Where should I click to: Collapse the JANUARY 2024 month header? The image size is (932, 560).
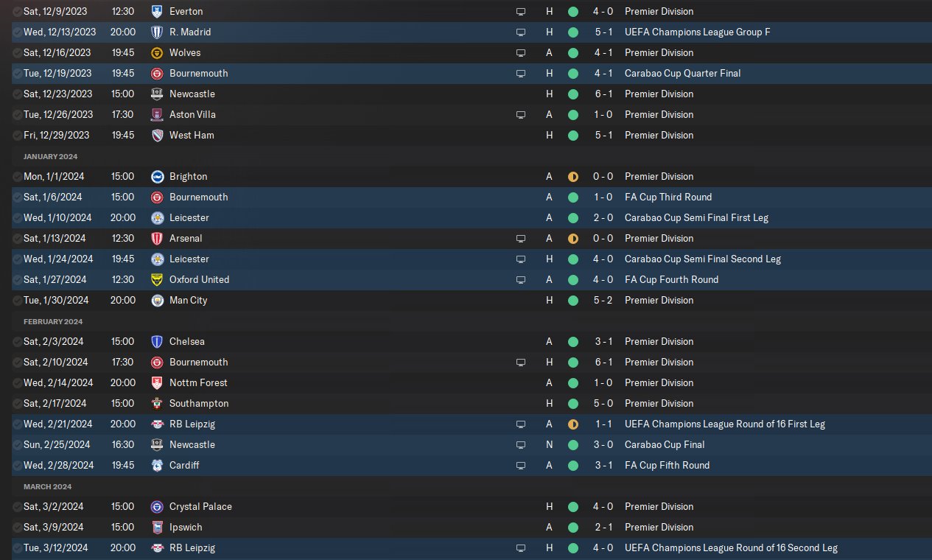50,156
